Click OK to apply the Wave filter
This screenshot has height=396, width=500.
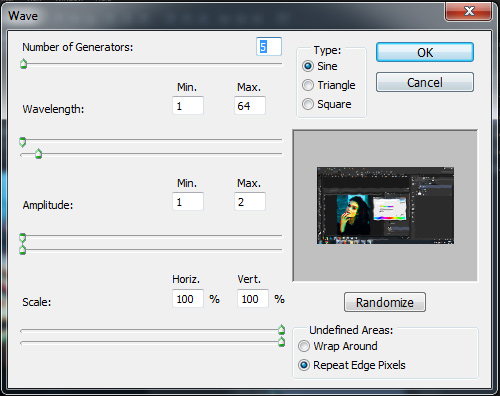[x=425, y=52]
